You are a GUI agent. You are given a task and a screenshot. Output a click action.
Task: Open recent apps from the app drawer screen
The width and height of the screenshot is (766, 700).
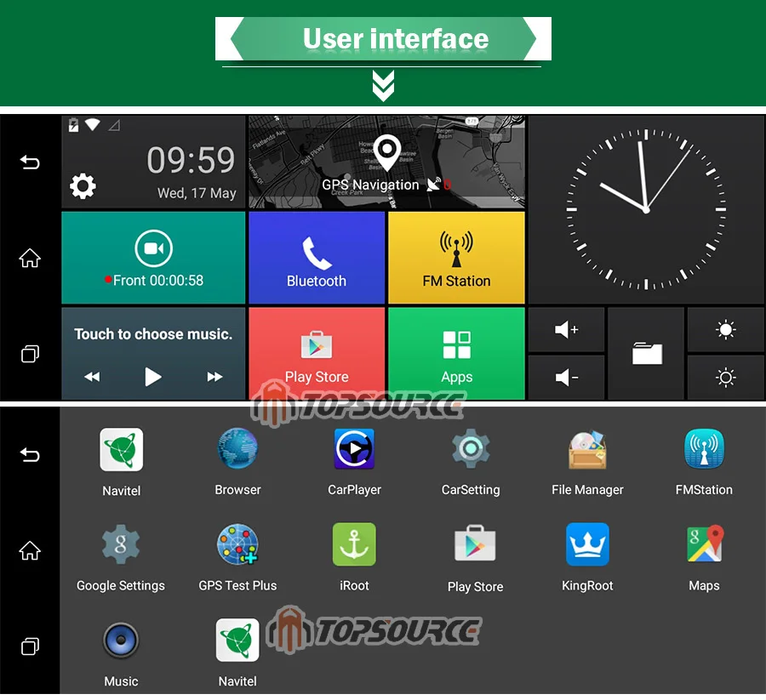(x=30, y=646)
